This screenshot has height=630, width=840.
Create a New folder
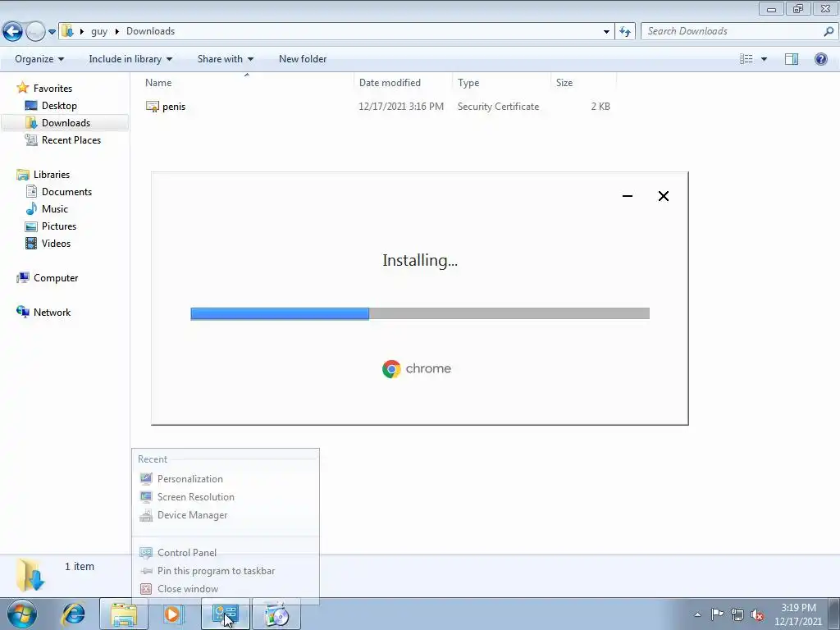[303, 59]
